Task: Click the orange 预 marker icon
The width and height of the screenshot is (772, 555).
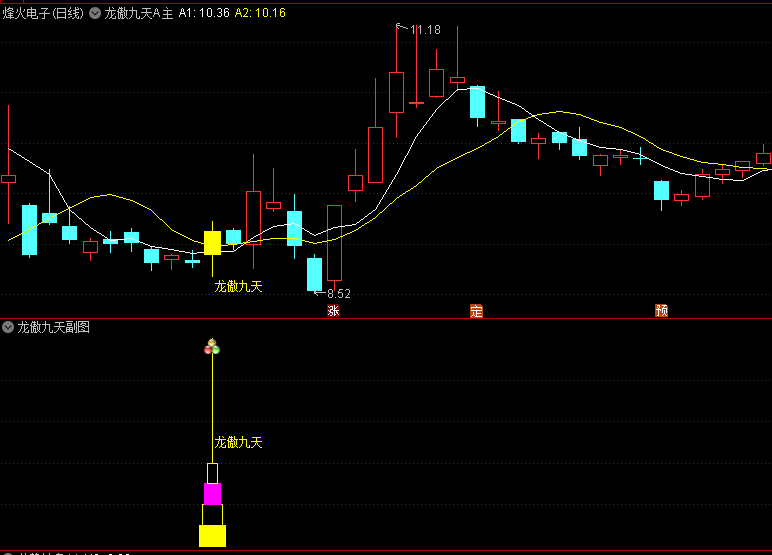Action: (661, 311)
